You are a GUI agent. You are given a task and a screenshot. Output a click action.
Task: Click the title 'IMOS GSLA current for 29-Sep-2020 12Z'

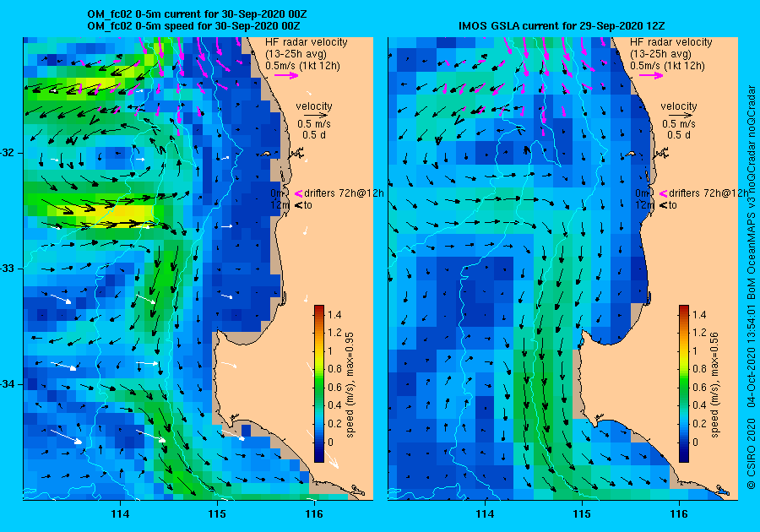click(562, 25)
